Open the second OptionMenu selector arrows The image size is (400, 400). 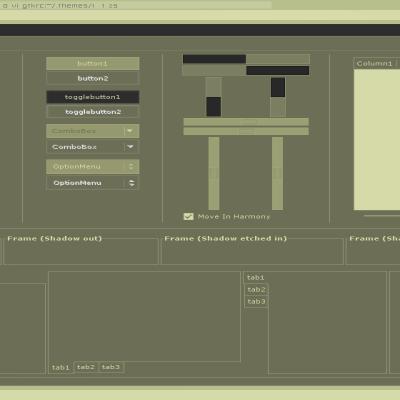tap(131, 183)
